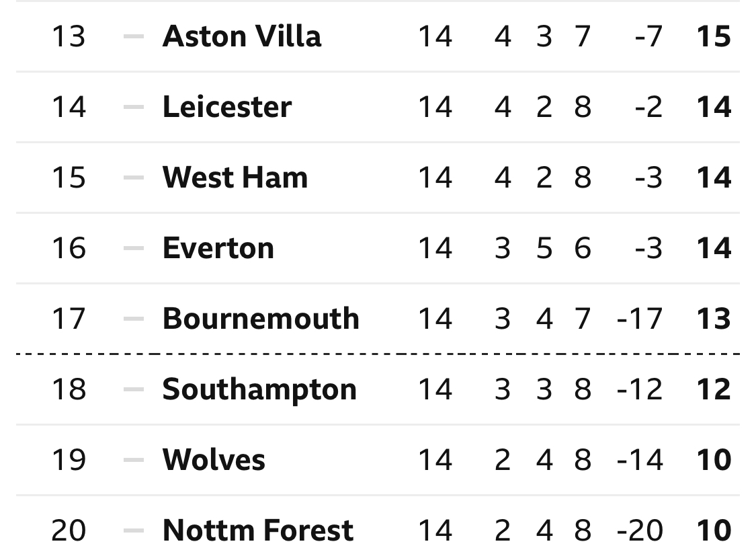Open the Nottm Forest team link

(258, 531)
